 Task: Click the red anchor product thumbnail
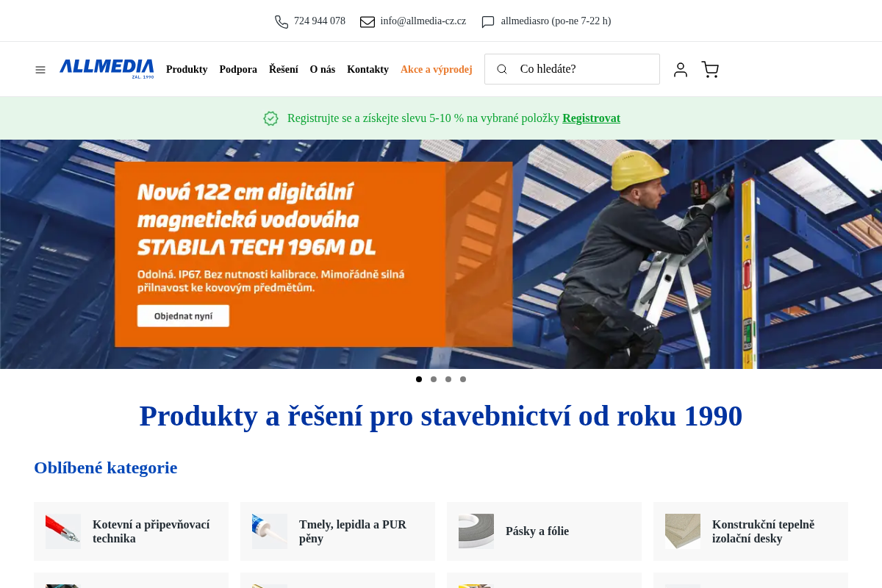pyautogui.click(x=63, y=531)
